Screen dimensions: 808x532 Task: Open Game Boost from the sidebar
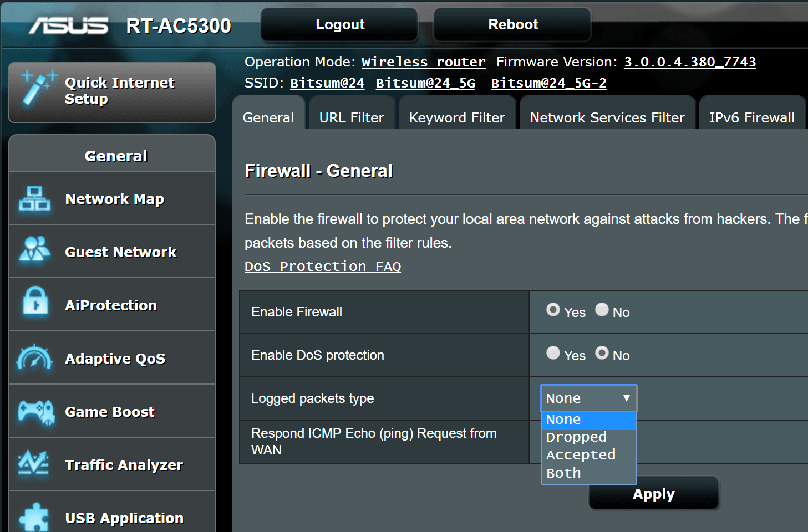point(112,411)
